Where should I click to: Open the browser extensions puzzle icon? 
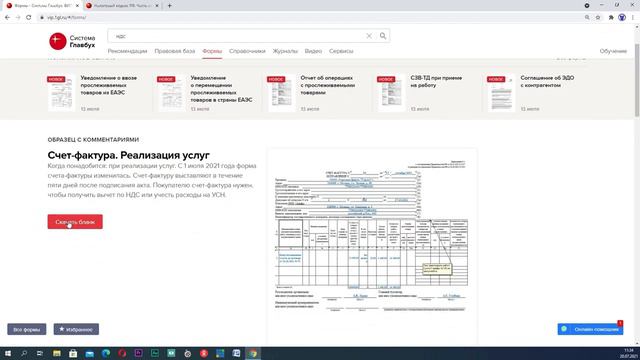[611, 18]
